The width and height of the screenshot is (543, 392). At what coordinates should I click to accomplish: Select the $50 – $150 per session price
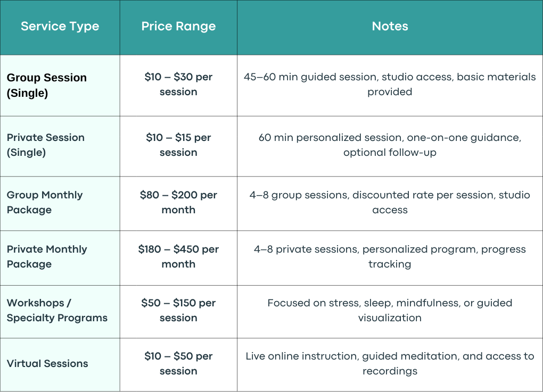178,310
